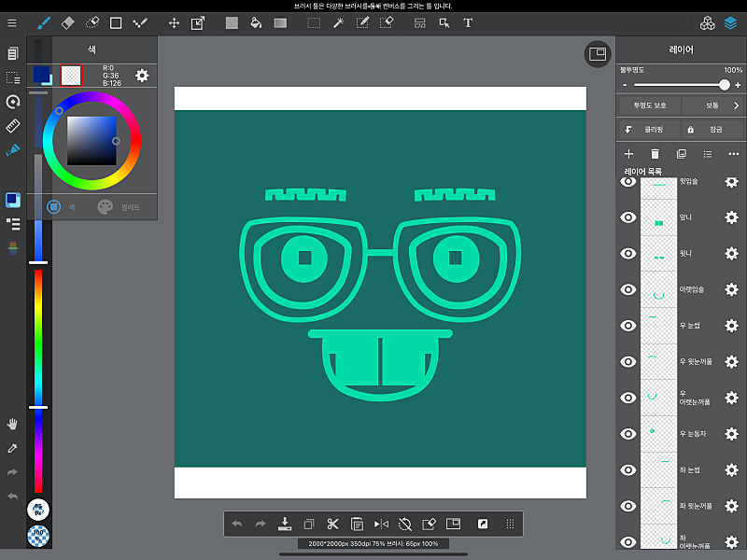This screenshot has height=560, width=747.
Task: Select the Move tool
Action: pyautogui.click(x=174, y=22)
